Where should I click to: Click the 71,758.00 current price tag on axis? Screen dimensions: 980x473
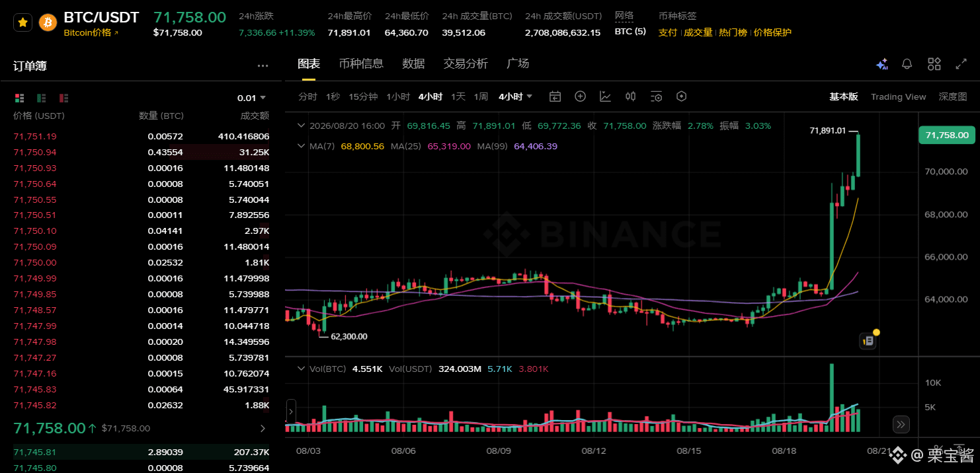pyautogui.click(x=946, y=135)
